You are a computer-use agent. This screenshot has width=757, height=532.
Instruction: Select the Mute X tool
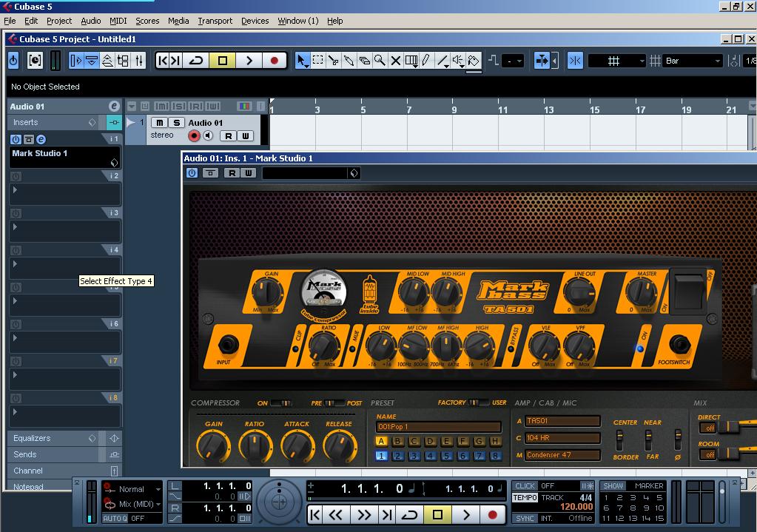(x=395, y=61)
